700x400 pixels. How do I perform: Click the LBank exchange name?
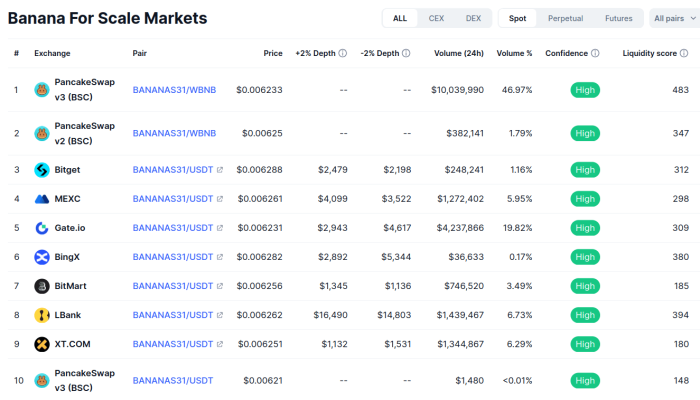(x=68, y=315)
